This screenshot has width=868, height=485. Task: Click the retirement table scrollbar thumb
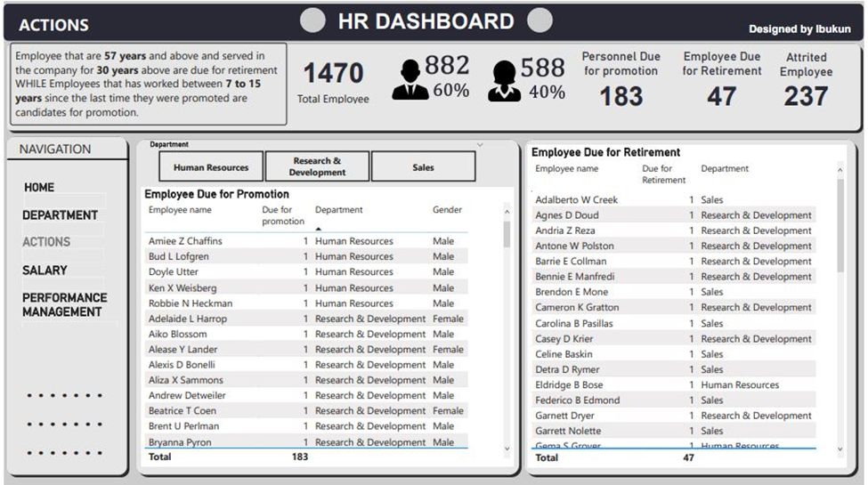pyautogui.click(x=840, y=225)
